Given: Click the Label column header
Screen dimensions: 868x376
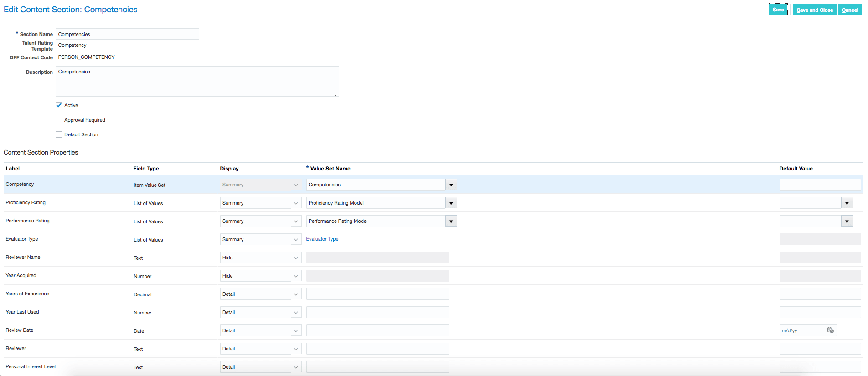Looking at the screenshot, I should 13,169.
